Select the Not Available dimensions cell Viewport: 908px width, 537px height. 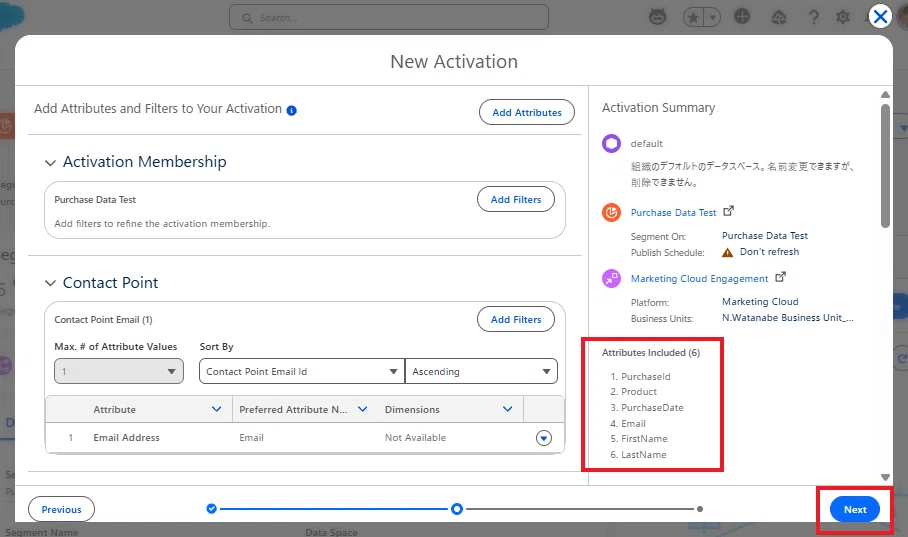tap(415, 438)
